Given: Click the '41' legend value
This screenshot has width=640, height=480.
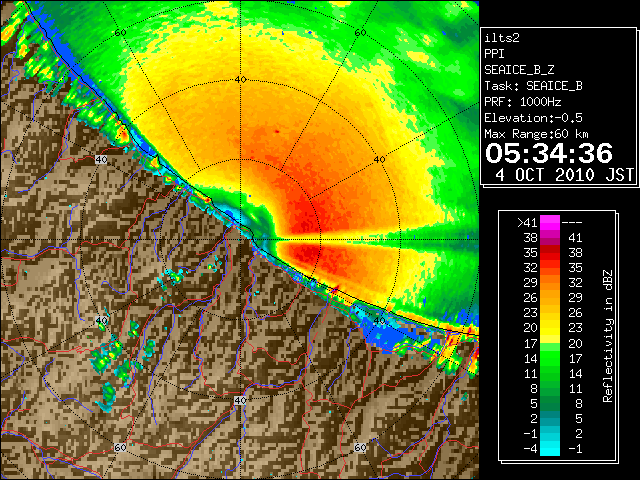Looking at the screenshot, I should coord(575,238).
